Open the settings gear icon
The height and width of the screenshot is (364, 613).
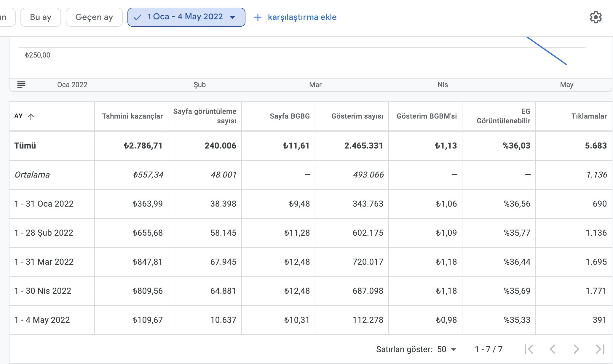click(x=596, y=17)
